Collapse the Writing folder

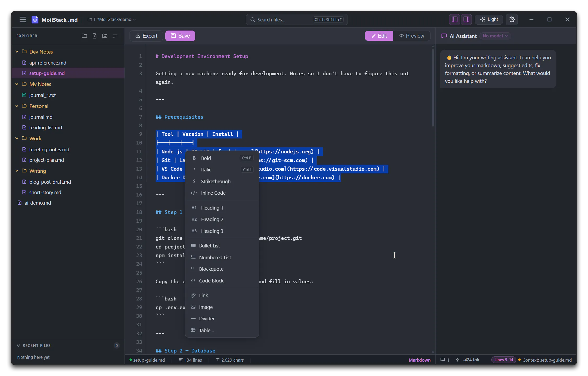(x=17, y=171)
